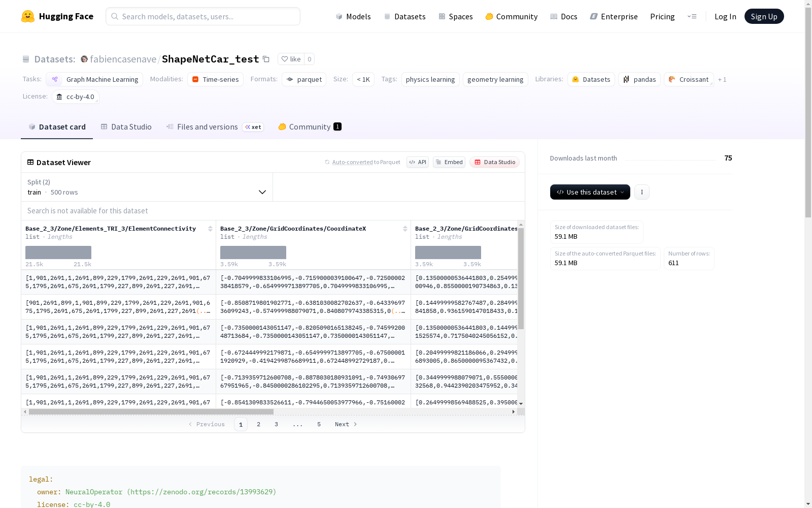Click the Embed button
Image resolution: width=812 pixels, height=508 pixels.
449,162
